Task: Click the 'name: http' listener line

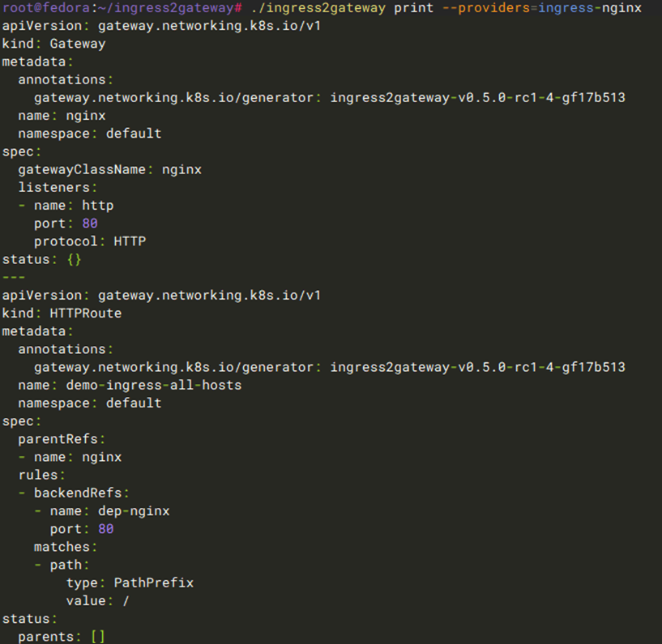Action: coord(73,205)
